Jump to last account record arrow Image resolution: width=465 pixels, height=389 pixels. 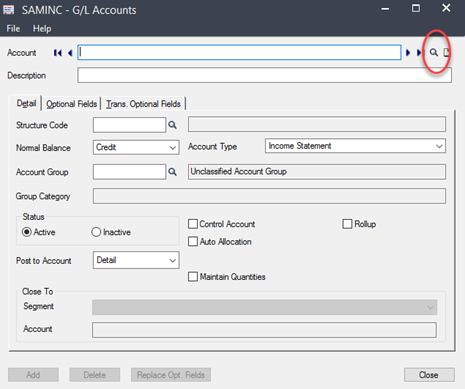click(x=419, y=53)
